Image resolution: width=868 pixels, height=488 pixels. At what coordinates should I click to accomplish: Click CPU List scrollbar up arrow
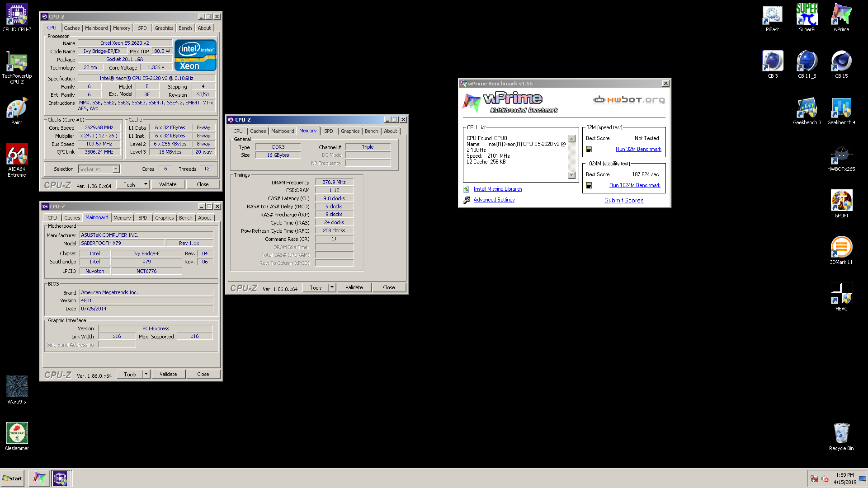(x=572, y=139)
